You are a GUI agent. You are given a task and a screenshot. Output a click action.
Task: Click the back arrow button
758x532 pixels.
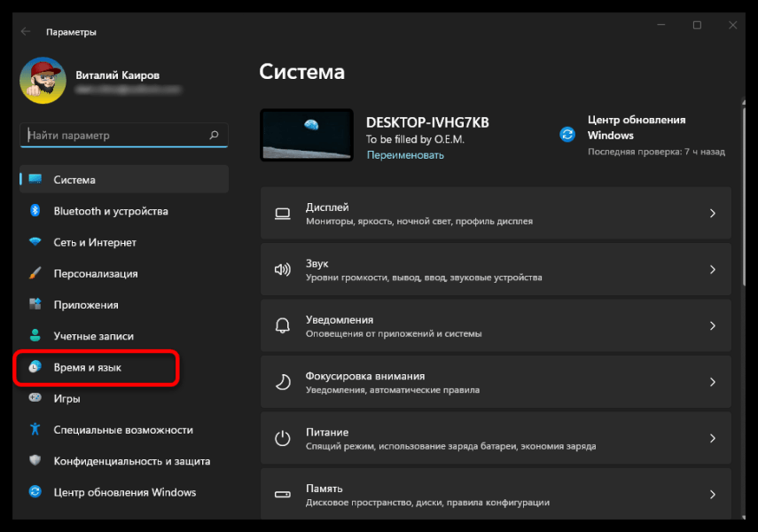(26, 30)
